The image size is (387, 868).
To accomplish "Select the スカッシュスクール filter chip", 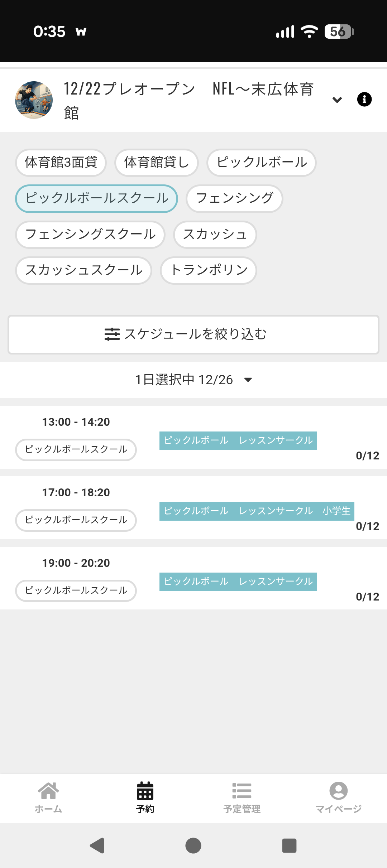I will point(83,270).
